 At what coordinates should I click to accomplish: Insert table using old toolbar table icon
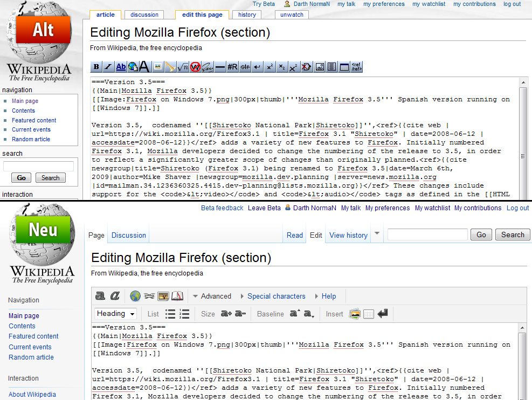pyautogui.click(x=344, y=67)
